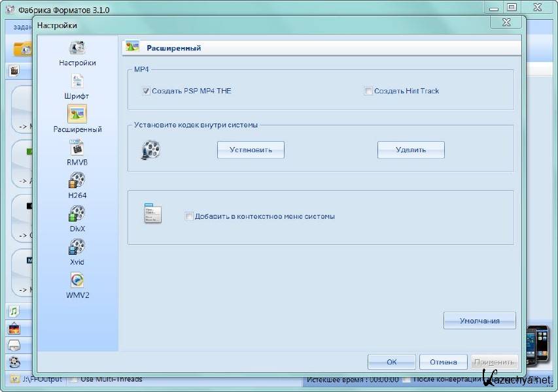Open the H264 codec settings icon
558x392 pixels.
tap(77, 180)
